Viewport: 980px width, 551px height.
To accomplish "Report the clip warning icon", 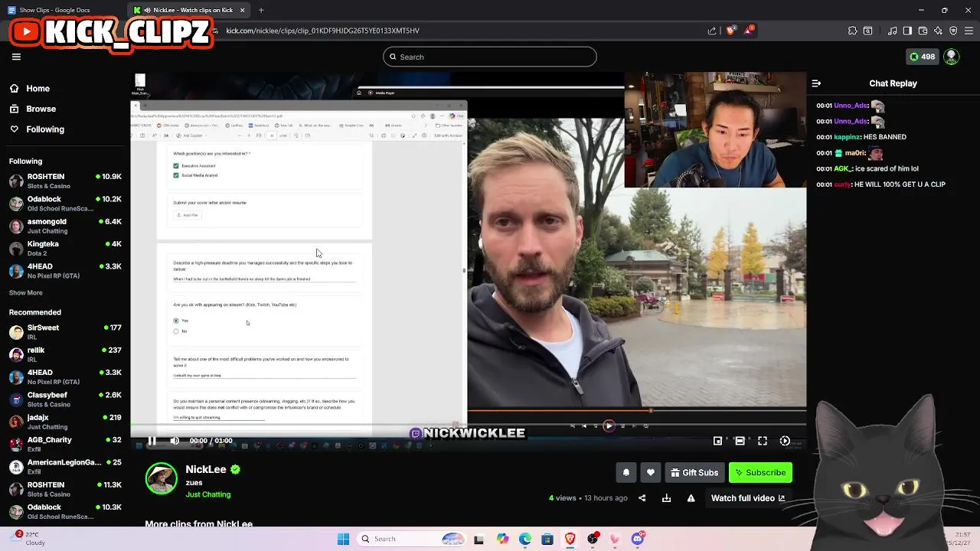I will (x=691, y=498).
